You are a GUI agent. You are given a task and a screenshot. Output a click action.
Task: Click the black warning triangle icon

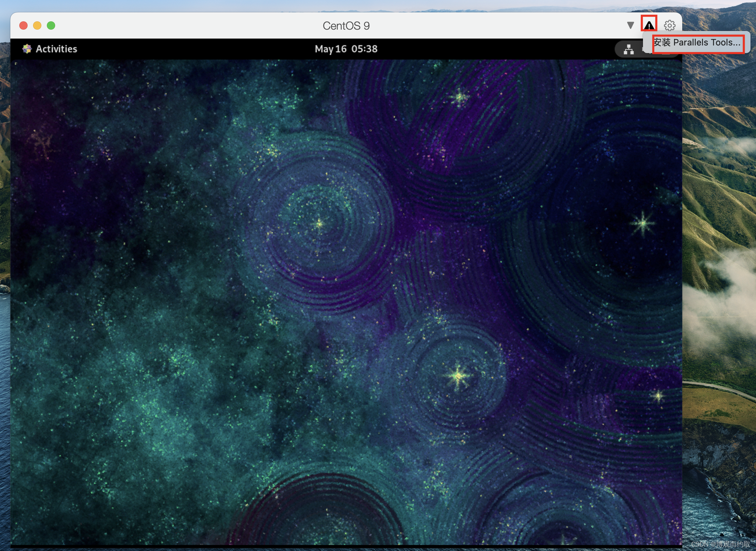[649, 25]
